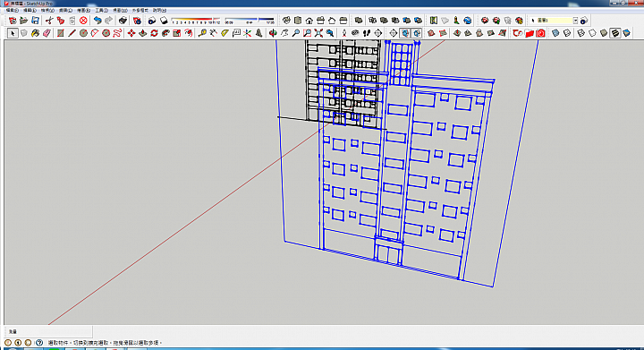The image size is (644, 350).
Task: Pick the Follow Me tool
Action: 166,33
